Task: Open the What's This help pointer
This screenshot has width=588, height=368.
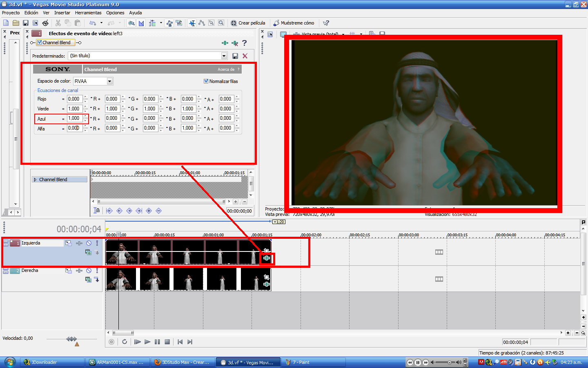Action: pos(326,23)
